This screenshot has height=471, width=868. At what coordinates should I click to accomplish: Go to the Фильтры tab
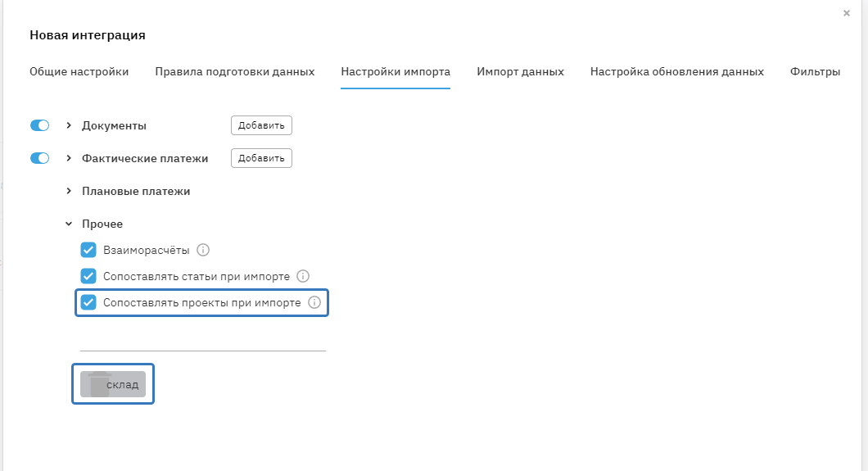[815, 72]
